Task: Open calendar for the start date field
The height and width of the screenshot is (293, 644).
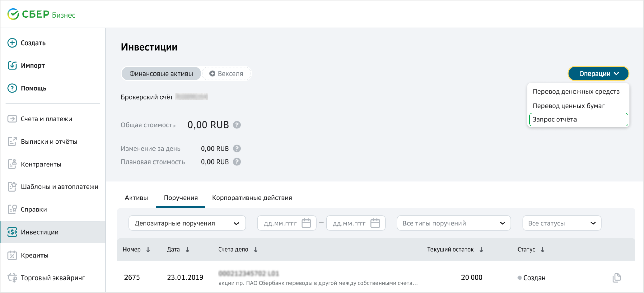Action: 306,223
